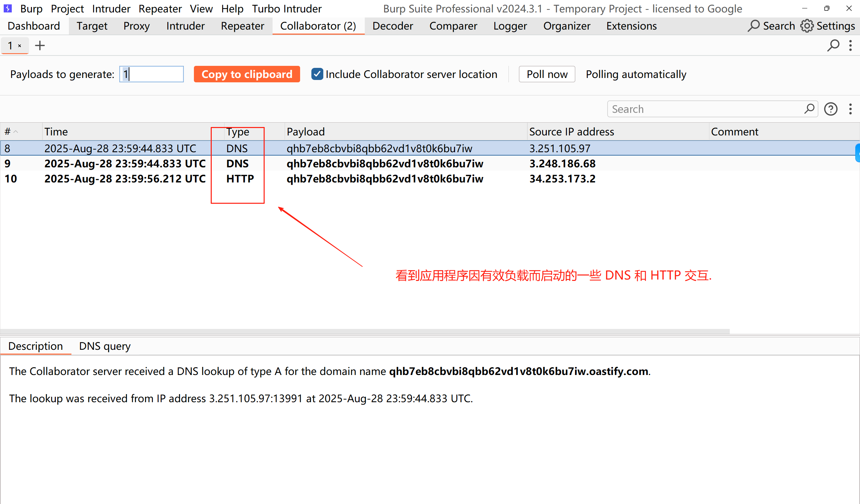
Task: Click the Burp Suite logo icon
Action: (x=7, y=8)
